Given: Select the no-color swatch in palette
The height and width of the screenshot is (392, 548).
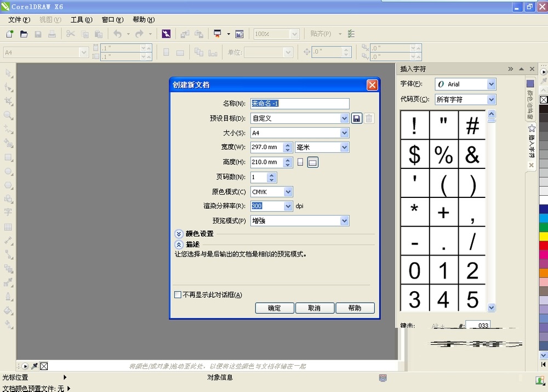Looking at the screenshot, I should [x=544, y=100].
